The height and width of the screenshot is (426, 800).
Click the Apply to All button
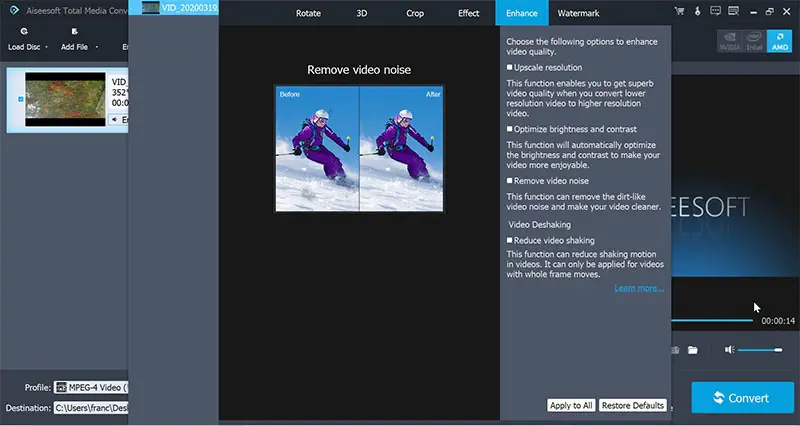pos(571,406)
